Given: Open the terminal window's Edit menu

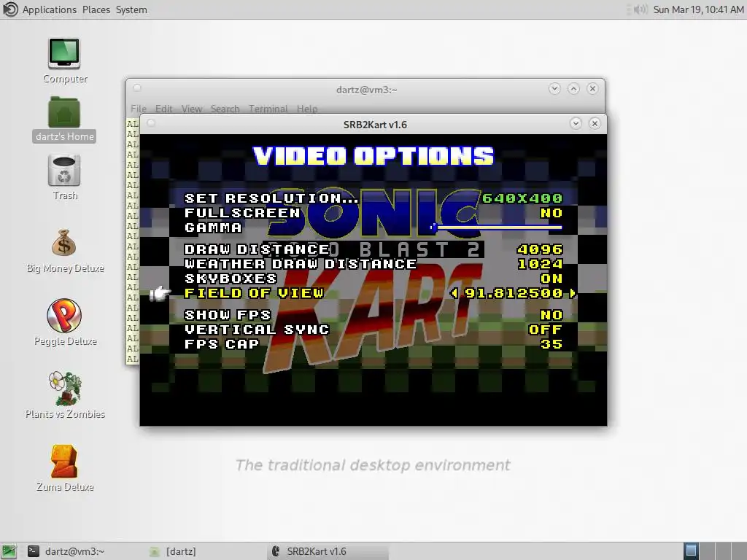Looking at the screenshot, I should 164,109.
